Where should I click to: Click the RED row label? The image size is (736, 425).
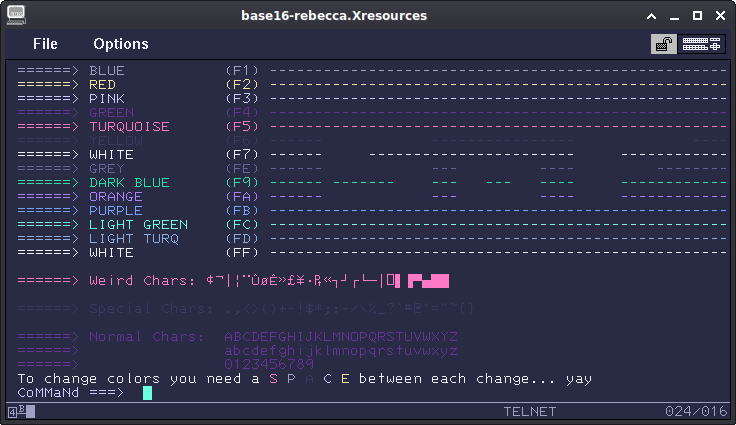[102, 85]
